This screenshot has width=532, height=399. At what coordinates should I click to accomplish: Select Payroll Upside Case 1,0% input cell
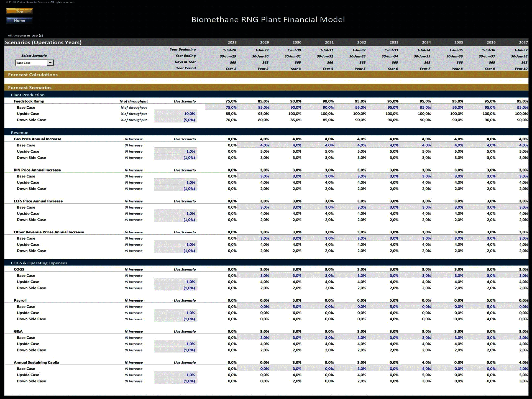176,313
